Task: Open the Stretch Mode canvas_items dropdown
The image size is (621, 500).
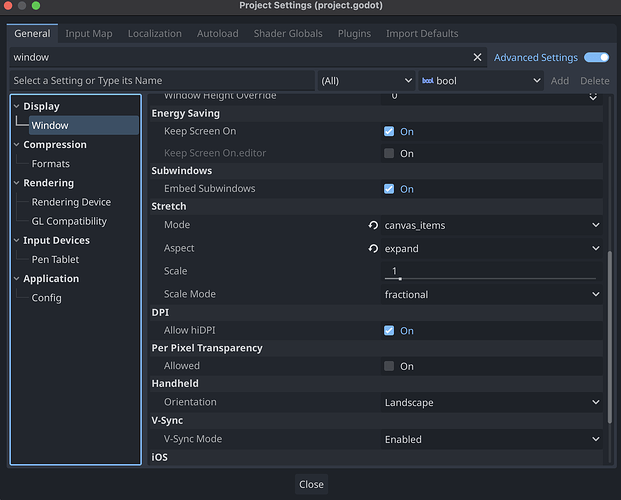Action: (491, 225)
